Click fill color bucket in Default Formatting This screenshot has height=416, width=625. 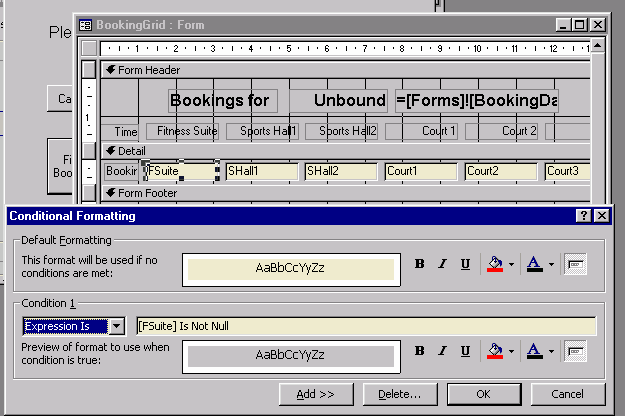pos(492,264)
